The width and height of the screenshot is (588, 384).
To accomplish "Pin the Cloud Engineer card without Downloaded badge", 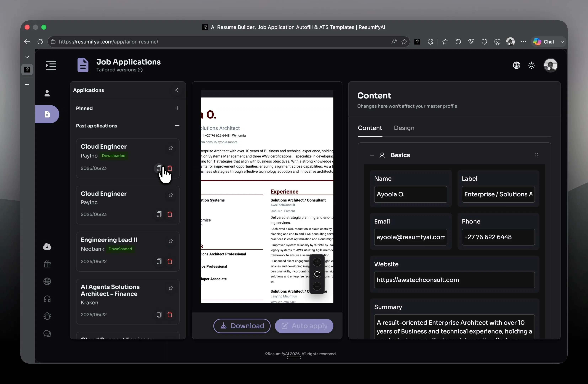I will click(x=170, y=195).
